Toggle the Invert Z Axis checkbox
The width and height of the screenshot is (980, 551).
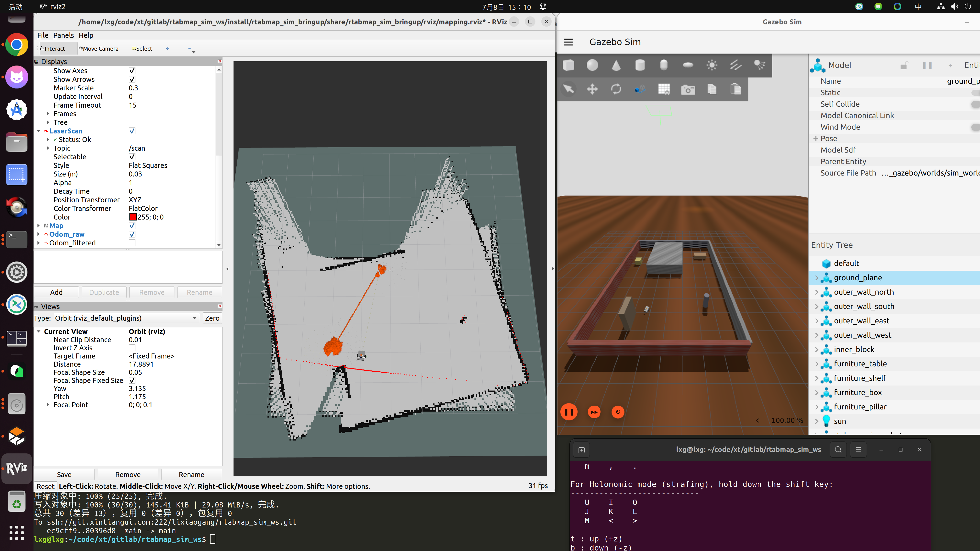[x=132, y=348]
